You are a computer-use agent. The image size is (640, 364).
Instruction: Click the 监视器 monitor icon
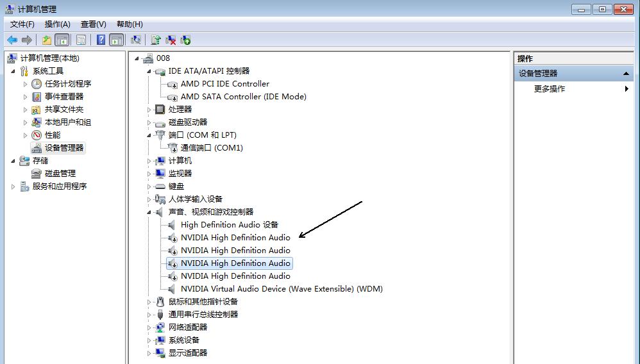click(160, 174)
